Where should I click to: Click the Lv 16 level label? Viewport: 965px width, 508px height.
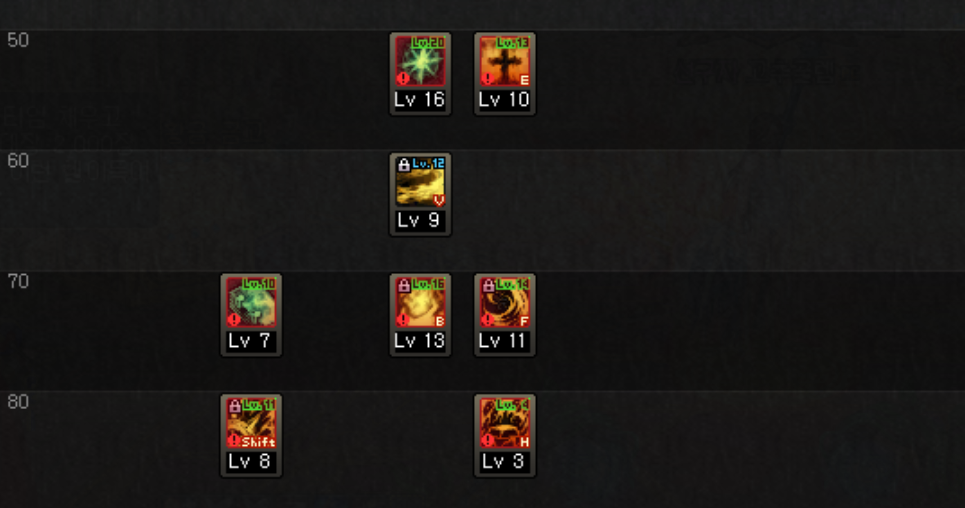coord(420,100)
